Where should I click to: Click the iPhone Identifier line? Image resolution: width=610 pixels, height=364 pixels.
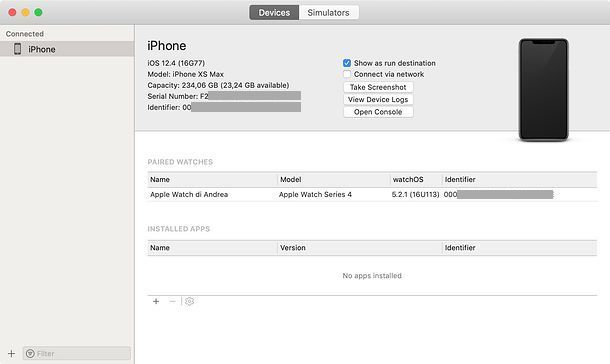pos(224,107)
